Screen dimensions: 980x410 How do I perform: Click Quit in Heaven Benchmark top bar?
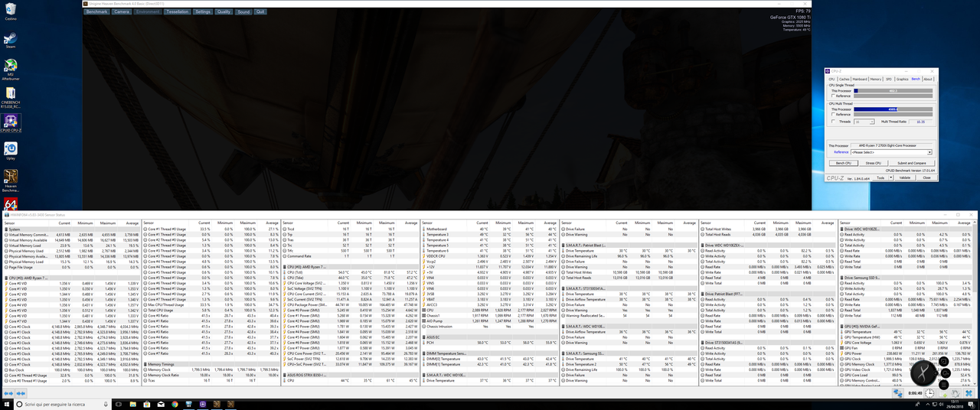pos(260,12)
